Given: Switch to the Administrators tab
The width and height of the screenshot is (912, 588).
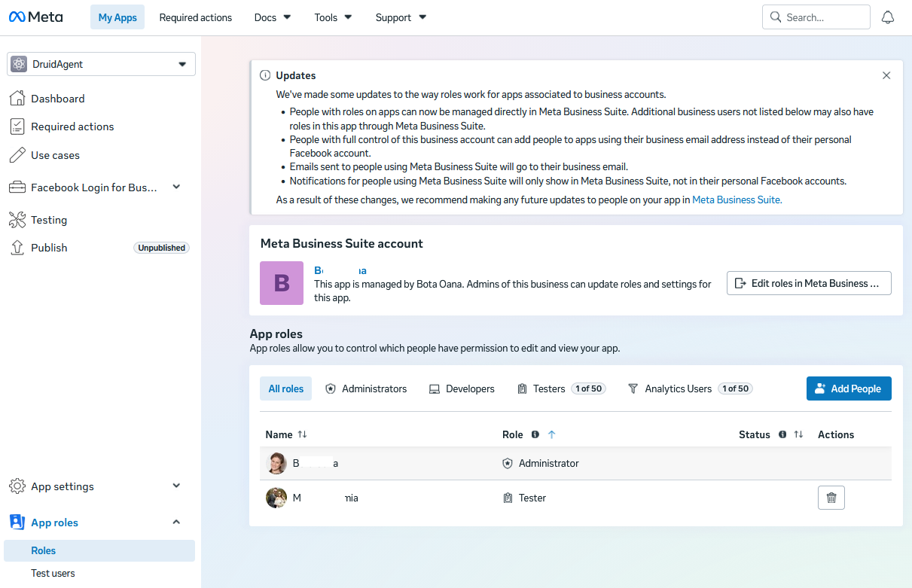Looking at the screenshot, I should coord(366,388).
